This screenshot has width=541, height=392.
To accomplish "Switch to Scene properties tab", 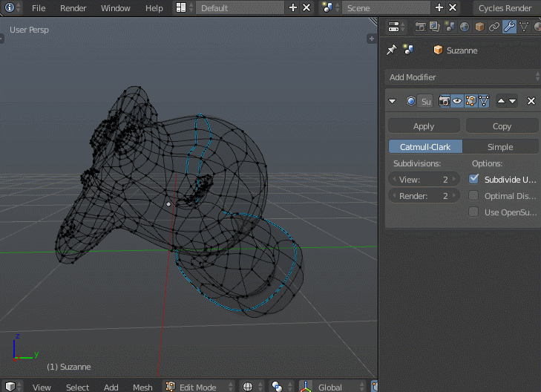I will 450,27.
